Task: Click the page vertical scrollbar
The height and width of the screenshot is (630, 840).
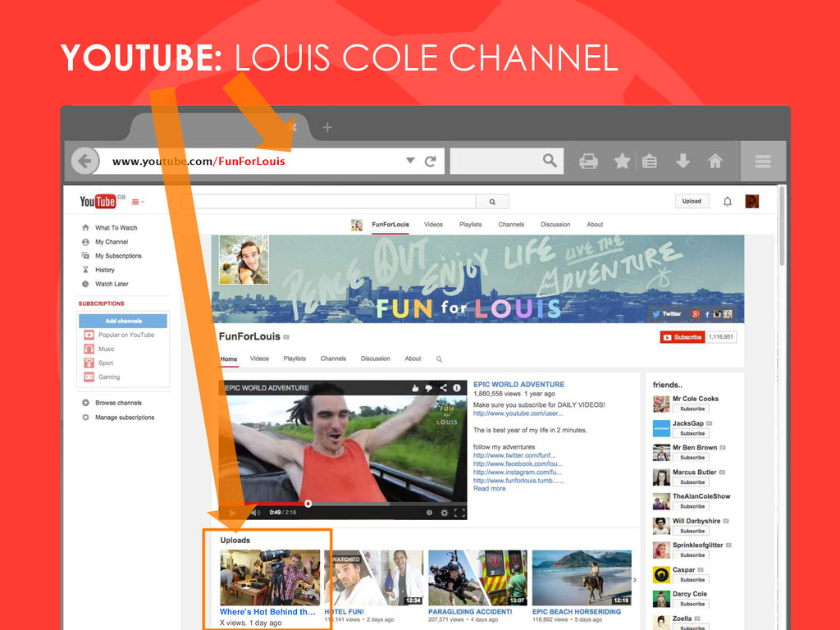Action: [x=782, y=225]
